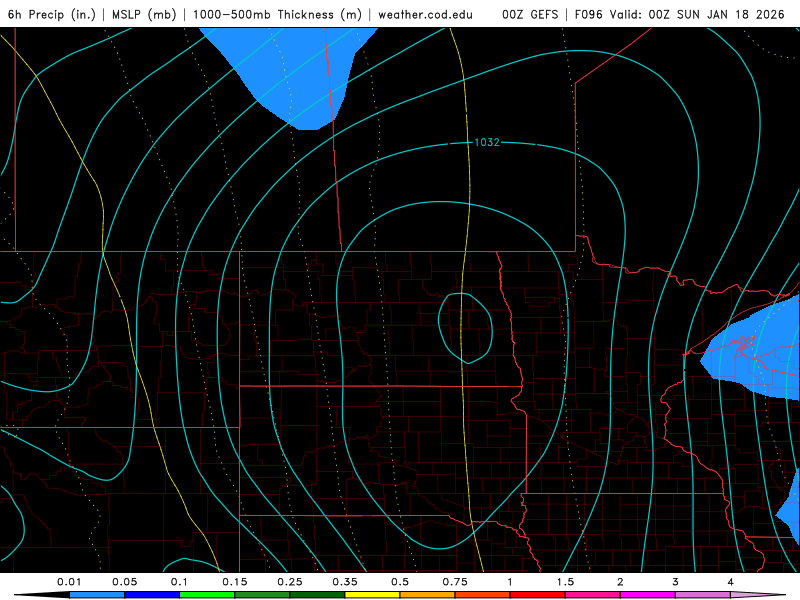Click "1000-500mb Thickness (m)" header text
The image size is (800, 600).
point(277,14)
